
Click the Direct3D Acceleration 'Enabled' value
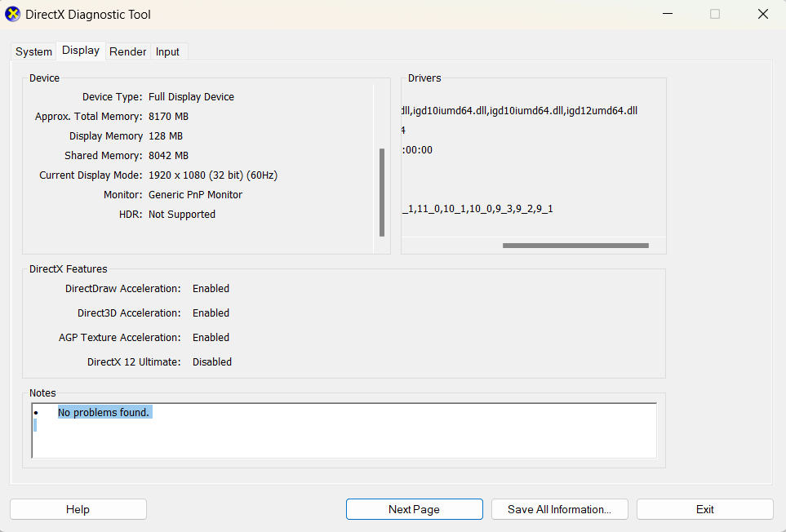click(x=211, y=313)
